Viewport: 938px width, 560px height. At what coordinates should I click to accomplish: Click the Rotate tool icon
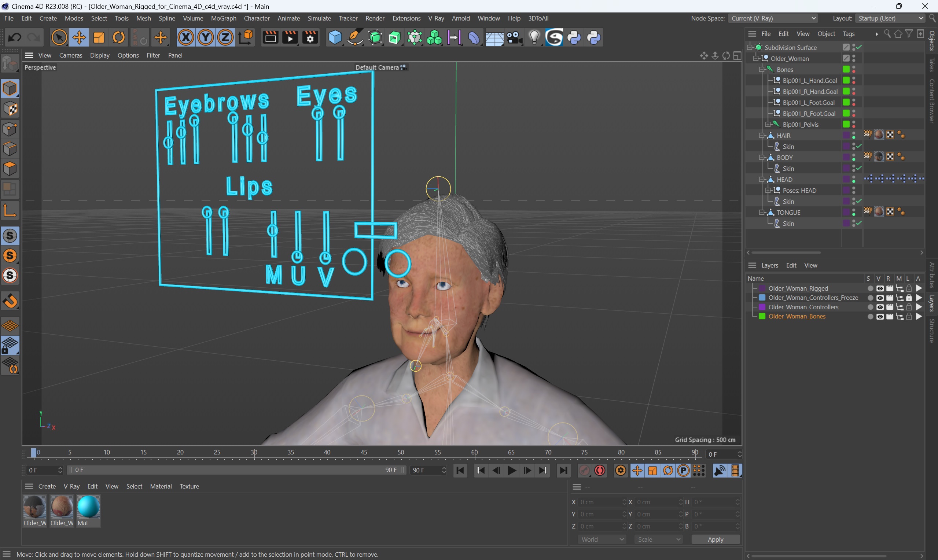[x=119, y=37]
